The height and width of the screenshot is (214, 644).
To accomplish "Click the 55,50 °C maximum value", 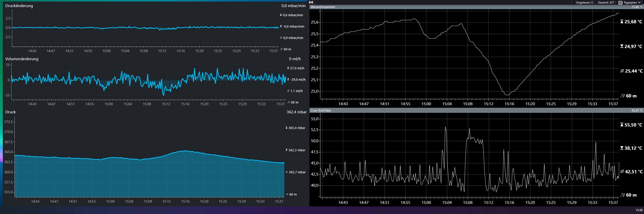I will (633, 125).
